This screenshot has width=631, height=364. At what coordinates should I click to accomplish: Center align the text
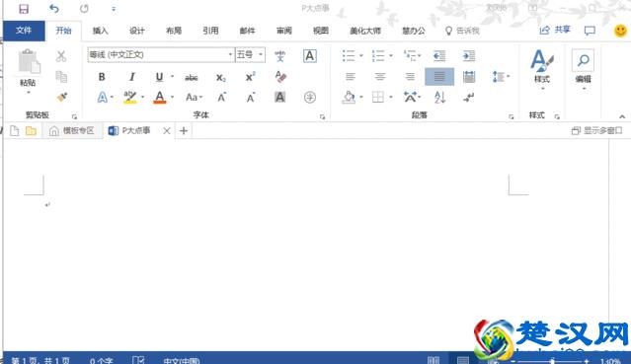coord(380,76)
